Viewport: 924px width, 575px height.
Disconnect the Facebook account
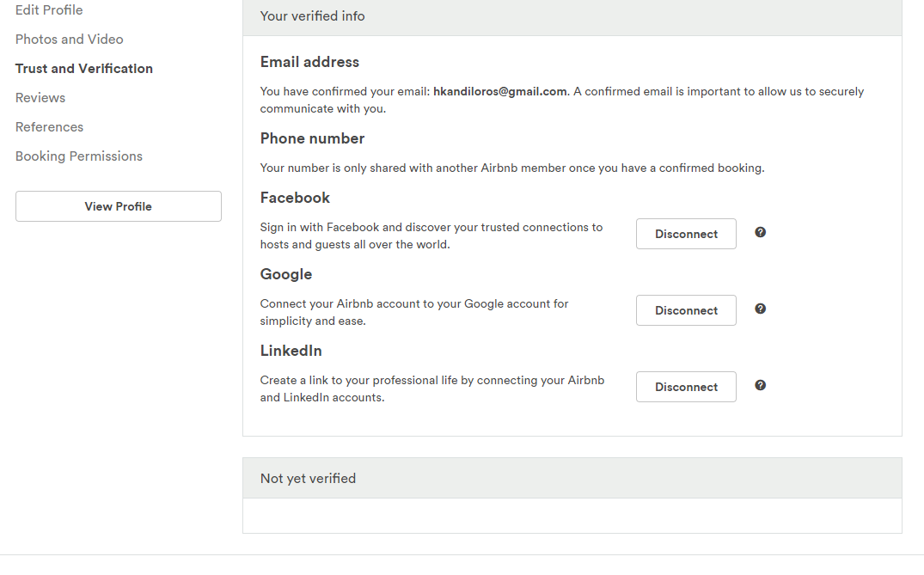[686, 234]
